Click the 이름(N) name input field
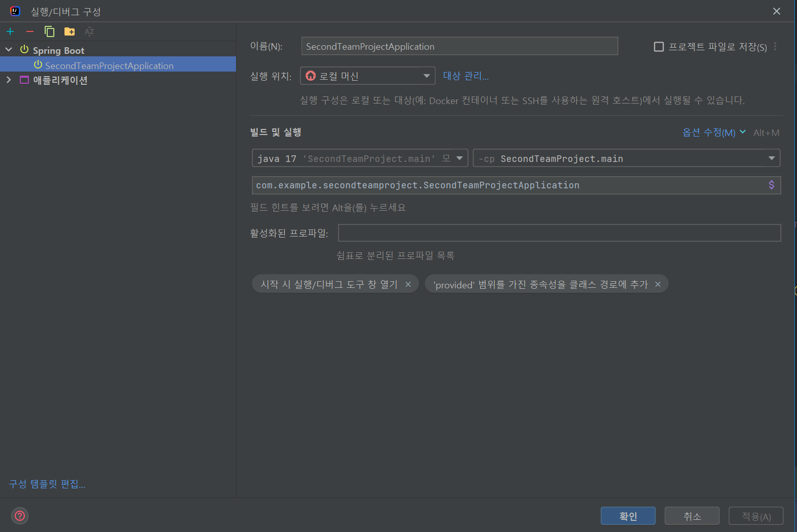 point(459,46)
